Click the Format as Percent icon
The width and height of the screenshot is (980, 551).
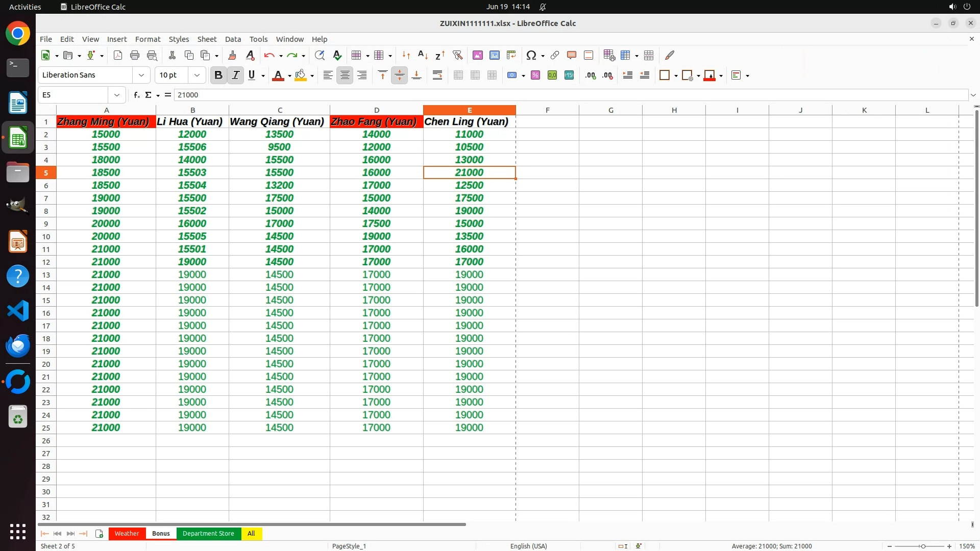click(x=535, y=75)
